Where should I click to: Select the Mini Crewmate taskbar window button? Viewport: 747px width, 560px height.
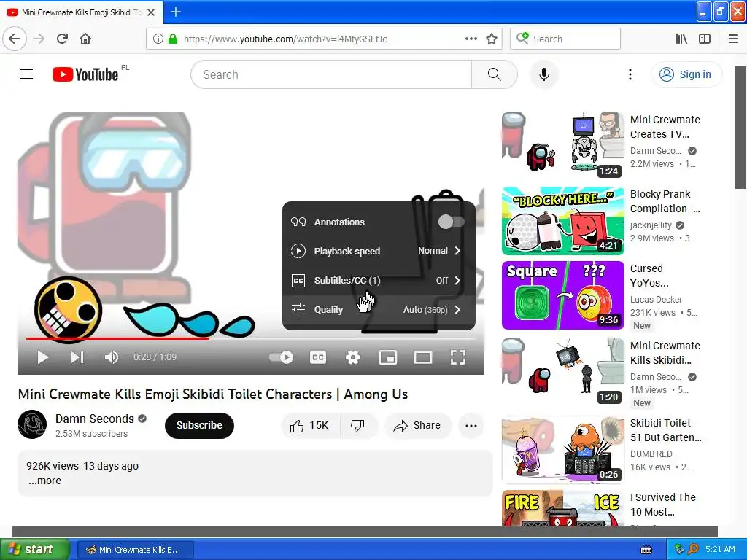(135, 550)
